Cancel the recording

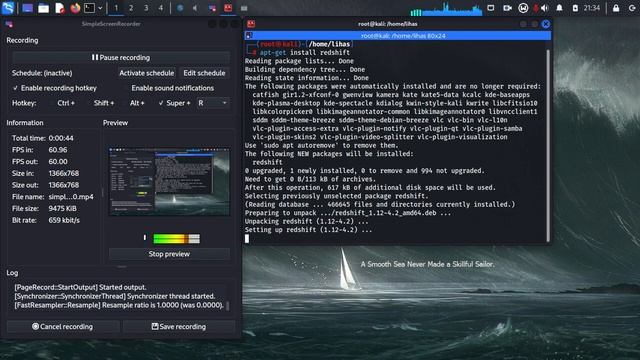pos(62,327)
